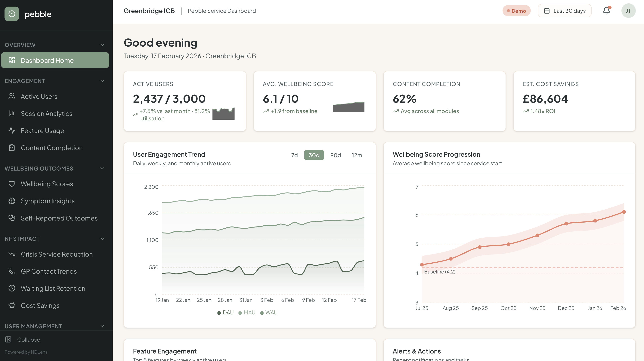Toggle the WAU legend entry
644x361 pixels.
tap(268, 312)
